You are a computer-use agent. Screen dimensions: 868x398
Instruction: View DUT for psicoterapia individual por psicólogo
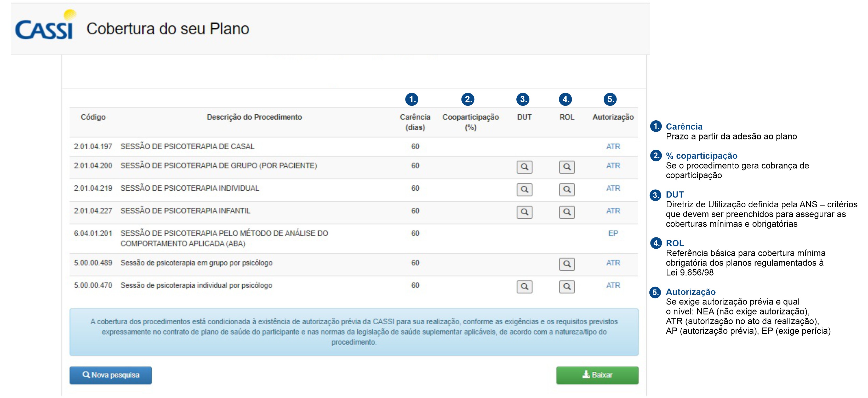(x=524, y=286)
